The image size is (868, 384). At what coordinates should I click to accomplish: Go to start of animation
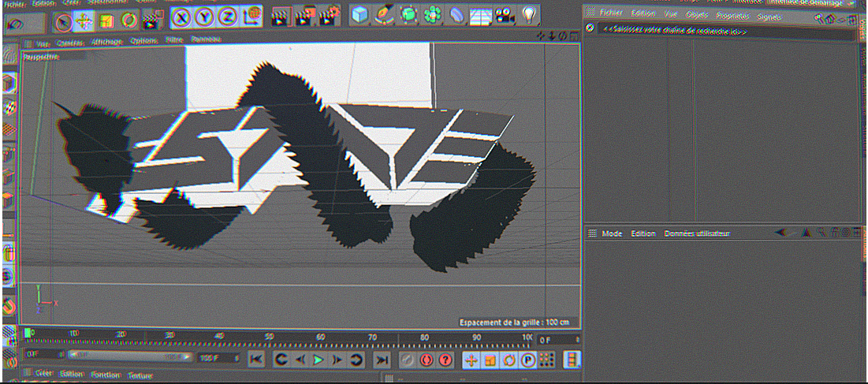click(x=255, y=360)
